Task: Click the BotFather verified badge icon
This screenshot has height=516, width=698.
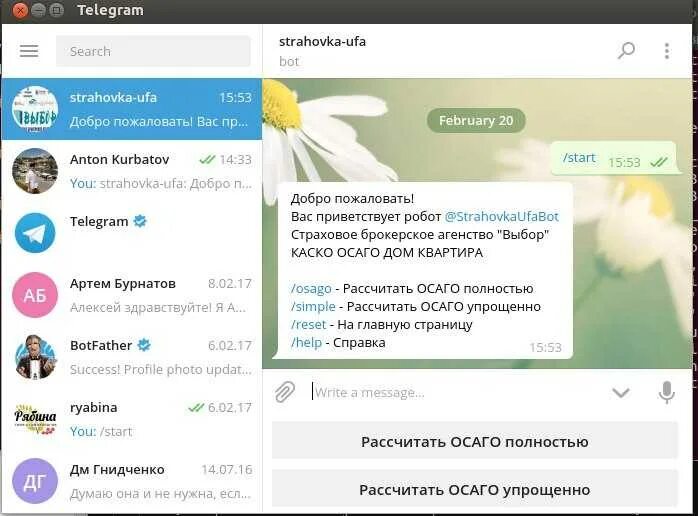Action: (x=144, y=345)
